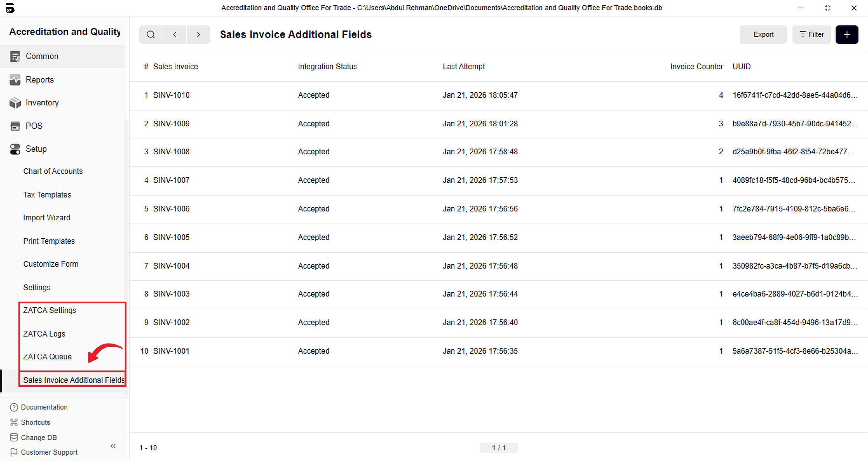Open ZATCA Settings in sidebar

(x=50, y=310)
